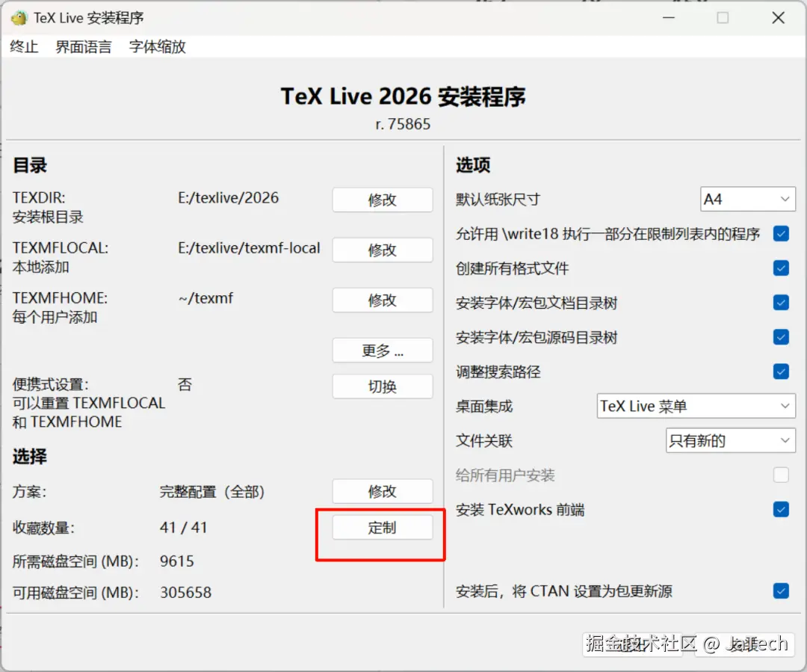The height and width of the screenshot is (672, 807).
Task: Open the 默认纸张尺寸 A4 dropdown
Action: [748, 200]
